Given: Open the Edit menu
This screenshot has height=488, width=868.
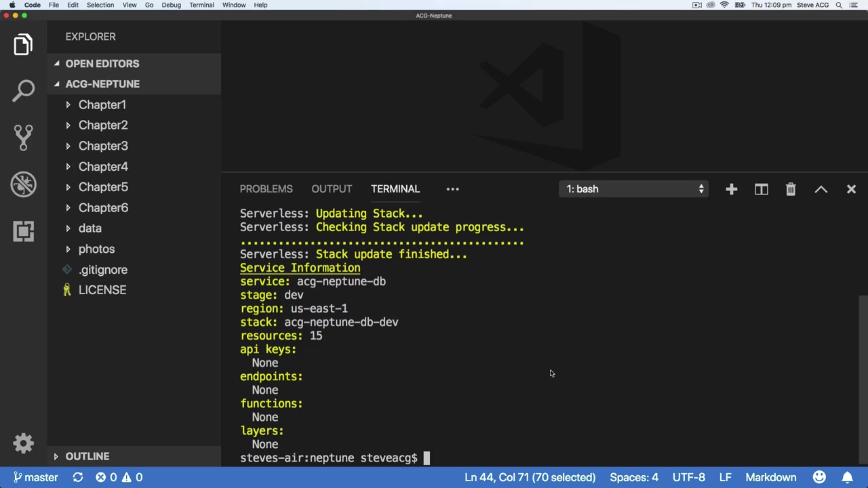Looking at the screenshot, I should pyautogui.click(x=73, y=5).
